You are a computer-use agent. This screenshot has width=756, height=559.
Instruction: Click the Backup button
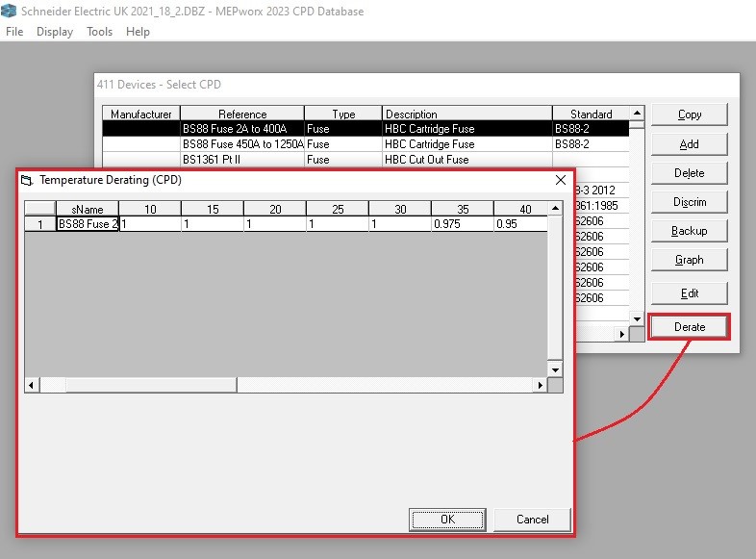689,231
